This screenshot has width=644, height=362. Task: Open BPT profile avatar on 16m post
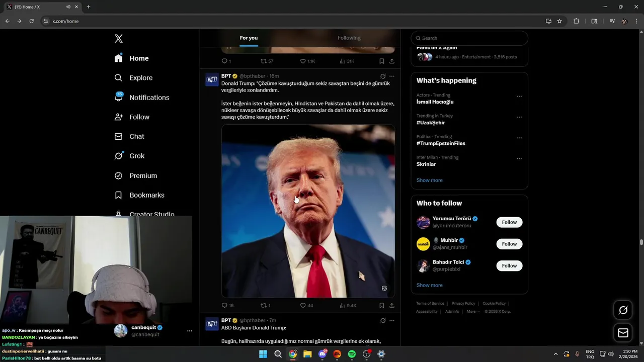[x=212, y=79]
